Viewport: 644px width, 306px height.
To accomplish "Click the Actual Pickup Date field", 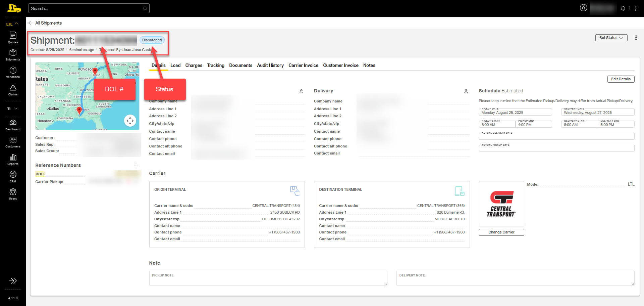I will pos(557,148).
